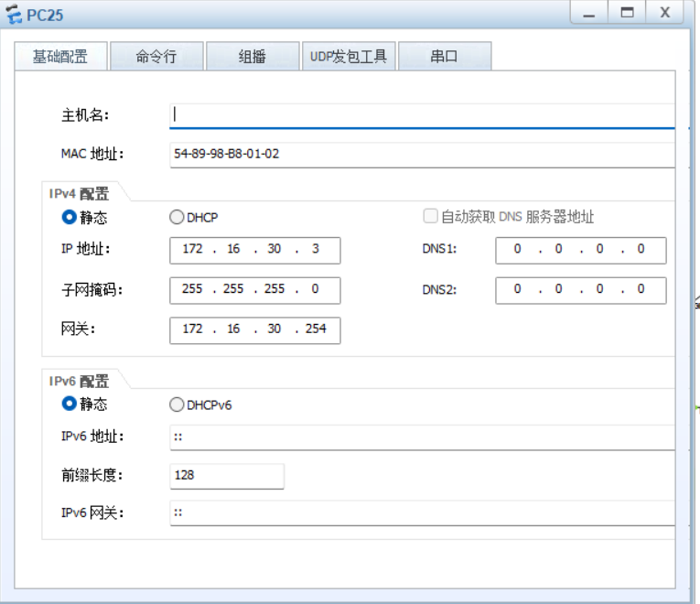Minimize the PC25 window
Image resolution: width=700 pixels, height=604 pixels.
click(x=589, y=13)
